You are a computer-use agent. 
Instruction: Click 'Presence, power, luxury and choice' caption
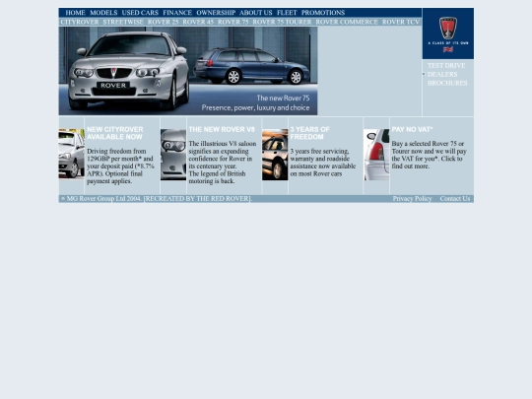(x=255, y=108)
